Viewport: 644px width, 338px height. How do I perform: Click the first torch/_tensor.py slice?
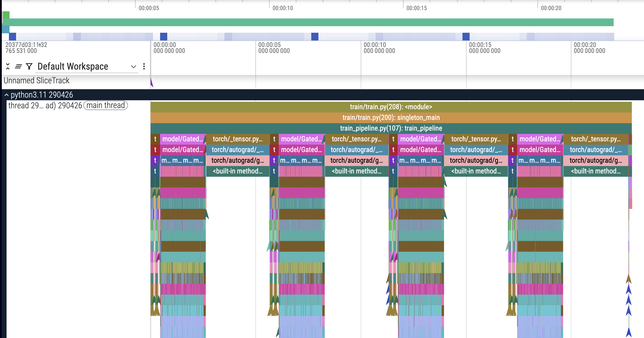coord(237,139)
